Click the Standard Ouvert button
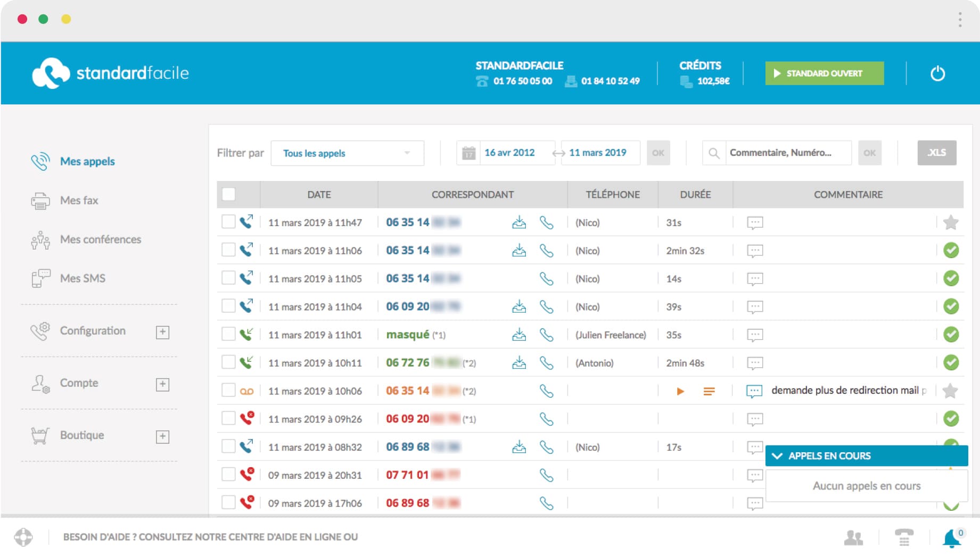Viewport: 980px width, 556px height. pyautogui.click(x=825, y=73)
